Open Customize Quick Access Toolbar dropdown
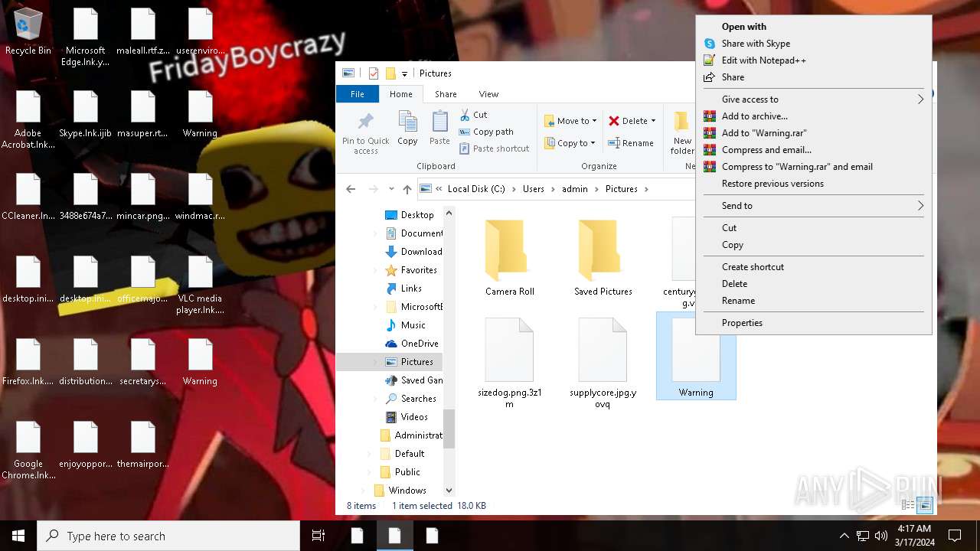This screenshot has height=551, width=980. pyautogui.click(x=404, y=74)
